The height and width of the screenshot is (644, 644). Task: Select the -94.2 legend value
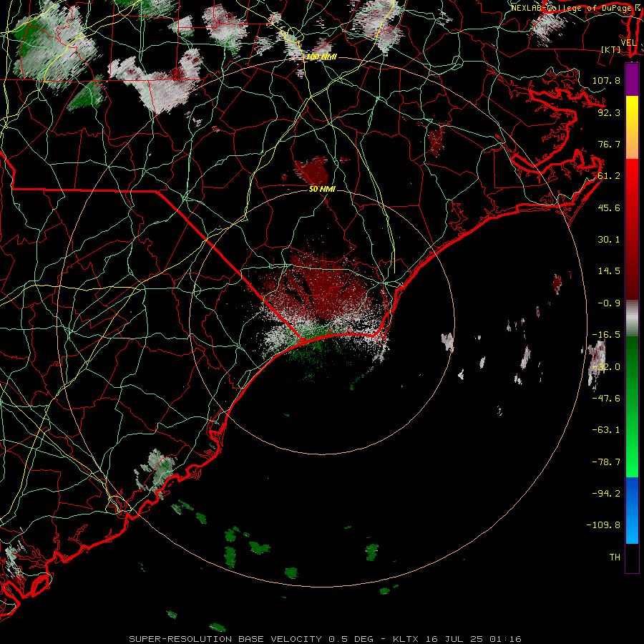pos(606,493)
